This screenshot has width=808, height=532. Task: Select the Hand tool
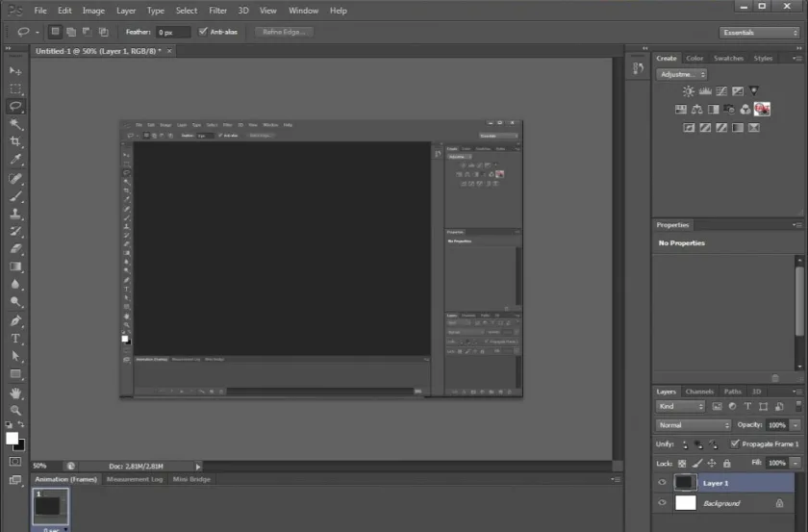15,393
